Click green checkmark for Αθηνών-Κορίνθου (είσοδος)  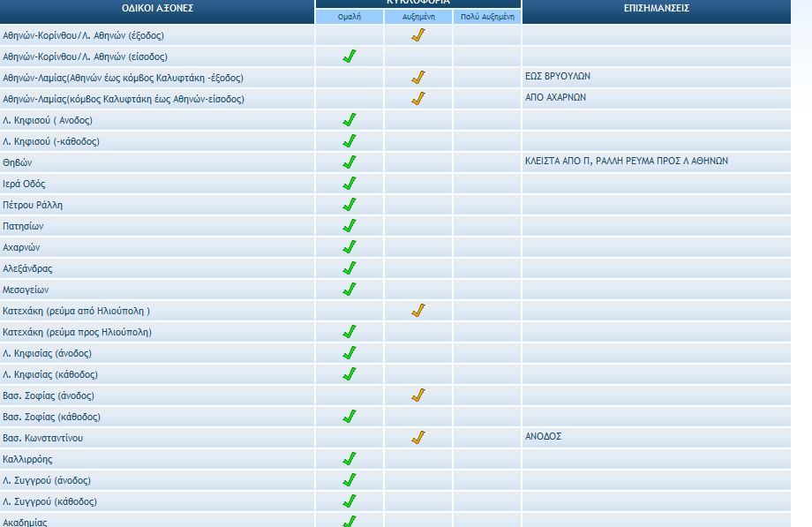(350, 56)
